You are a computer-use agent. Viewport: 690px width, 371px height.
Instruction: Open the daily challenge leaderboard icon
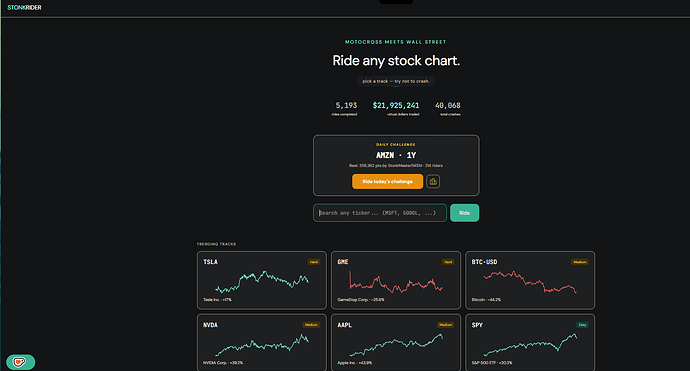pyautogui.click(x=433, y=181)
